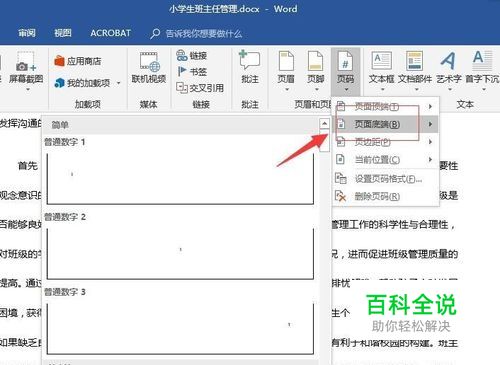The height and width of the screenshot is (365, 500).
Task: Click the 页码 page number icon
Action: pos(345,61)
